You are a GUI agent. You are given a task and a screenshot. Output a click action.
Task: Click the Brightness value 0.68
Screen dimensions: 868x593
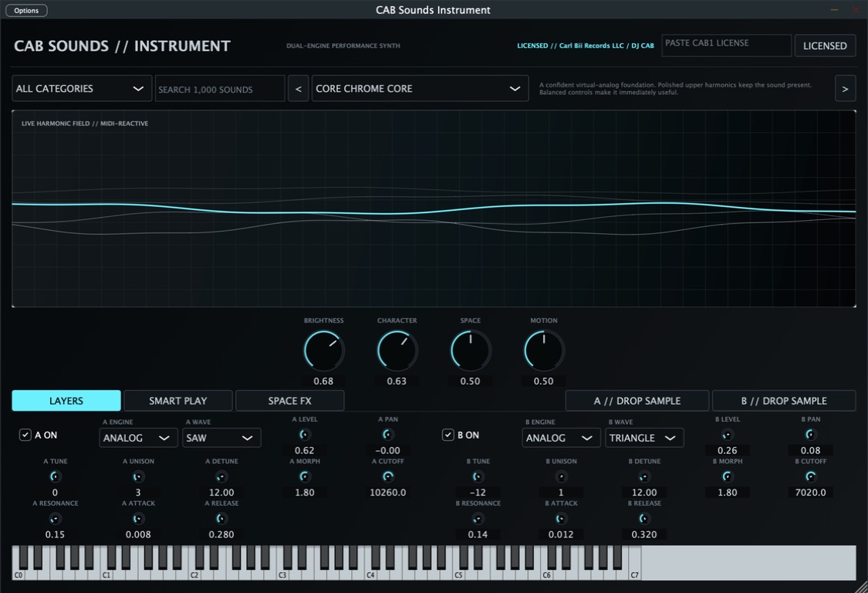point(324,381)
